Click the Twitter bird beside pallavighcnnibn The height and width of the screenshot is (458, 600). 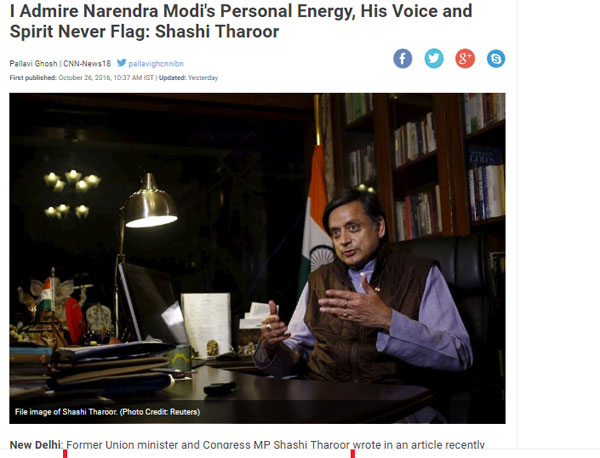tap(122, 63)
